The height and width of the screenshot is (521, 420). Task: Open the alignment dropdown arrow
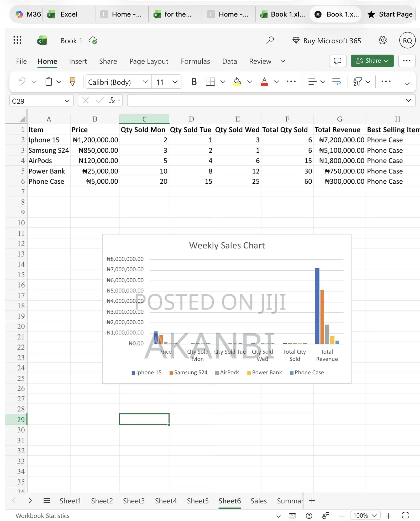pyautogui.click(x=323, y=82)
